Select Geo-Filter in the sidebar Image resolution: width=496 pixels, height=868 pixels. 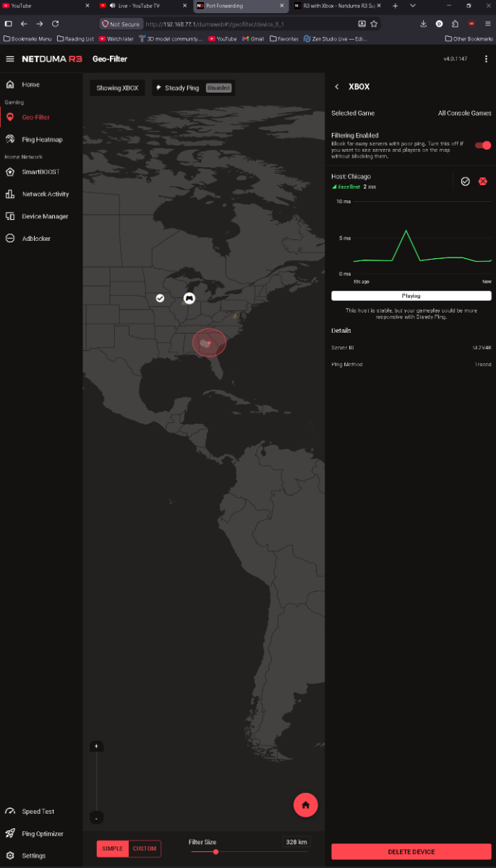point(35,117)
